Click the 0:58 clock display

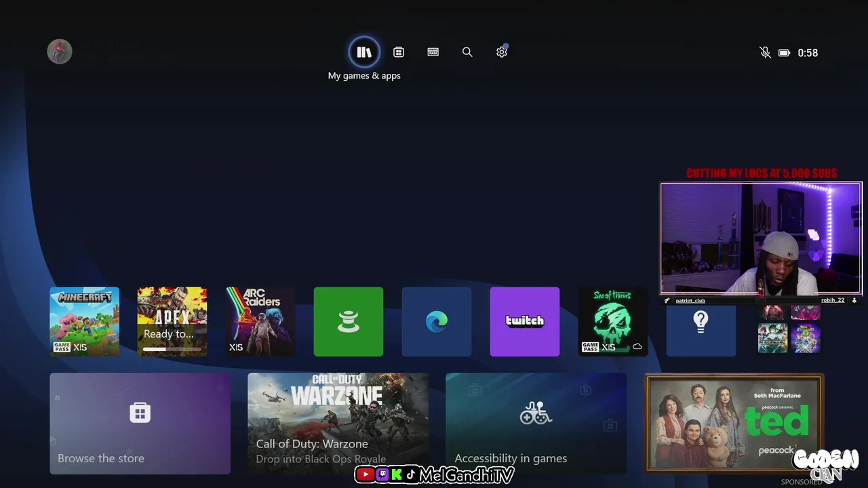808,53
